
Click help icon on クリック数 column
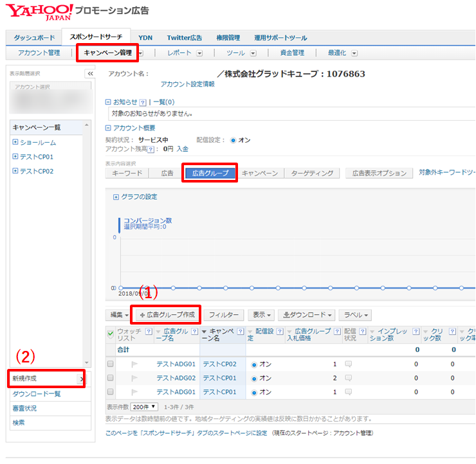452,332
